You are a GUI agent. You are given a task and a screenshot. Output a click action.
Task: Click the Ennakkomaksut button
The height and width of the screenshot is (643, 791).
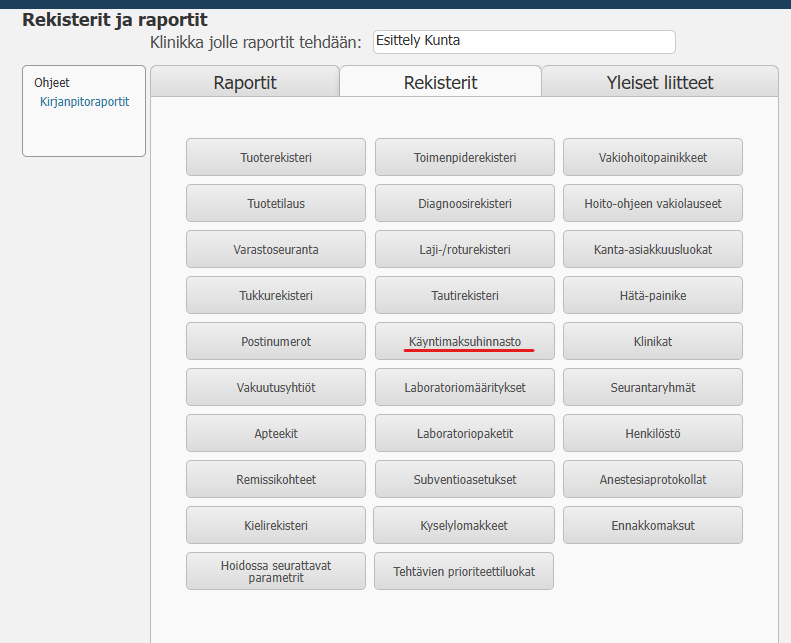pos(652,525)
